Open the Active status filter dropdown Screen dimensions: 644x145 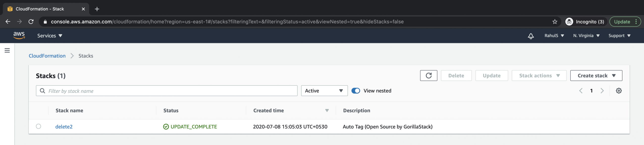click(x=324, y=91)
